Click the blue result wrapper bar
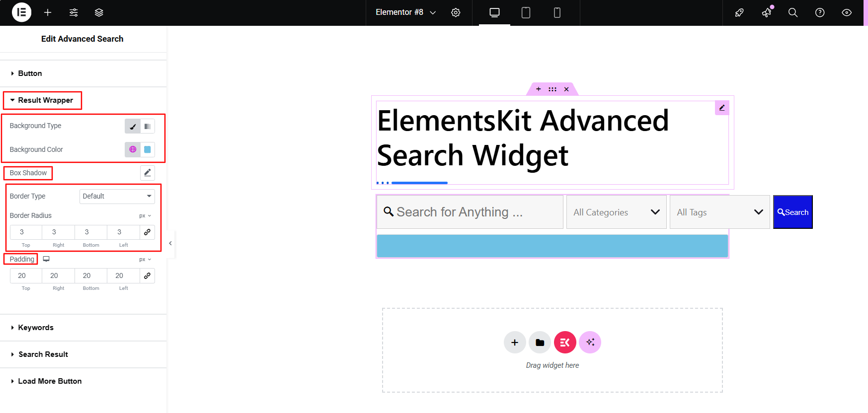Viewport: 868px width, 413px height. click(x=552, y=246)
